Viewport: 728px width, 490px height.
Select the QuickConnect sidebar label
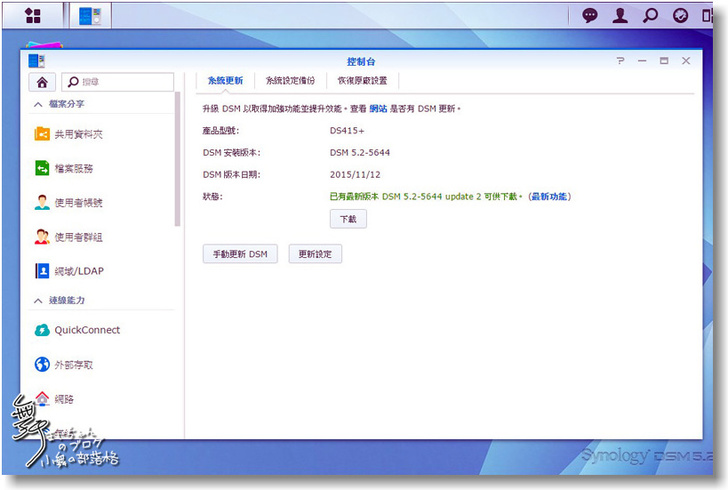tap(87, 330)
